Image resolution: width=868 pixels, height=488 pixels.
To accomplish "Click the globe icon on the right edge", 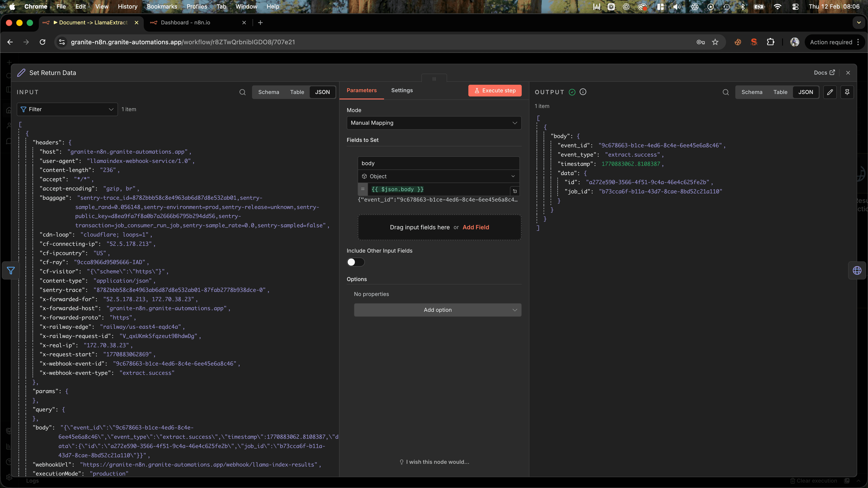I will coord(857,270).
